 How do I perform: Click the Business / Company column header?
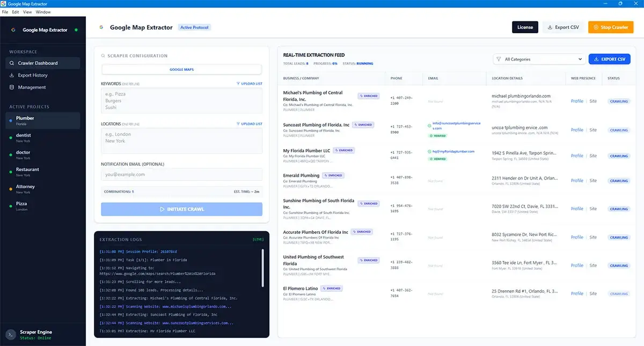[301, 78]
